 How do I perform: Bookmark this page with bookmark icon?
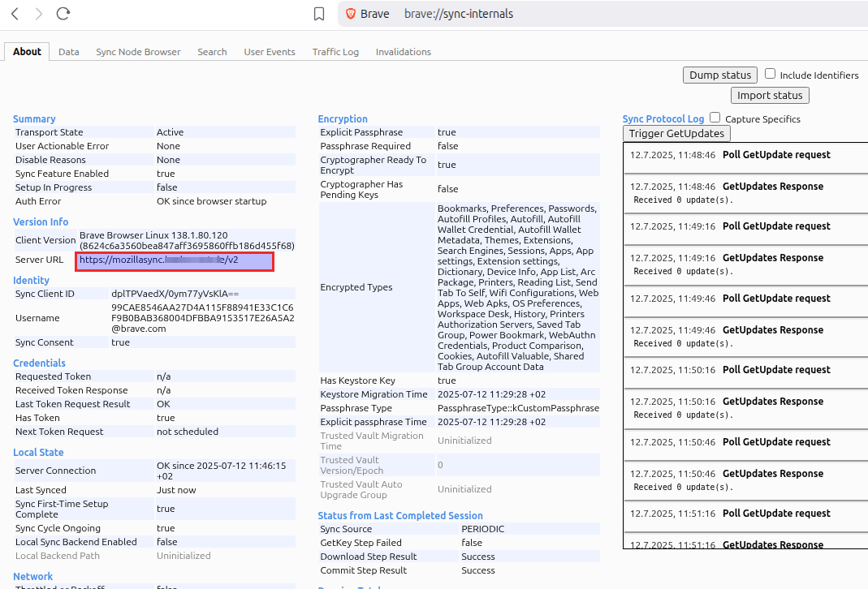(319, 14)
